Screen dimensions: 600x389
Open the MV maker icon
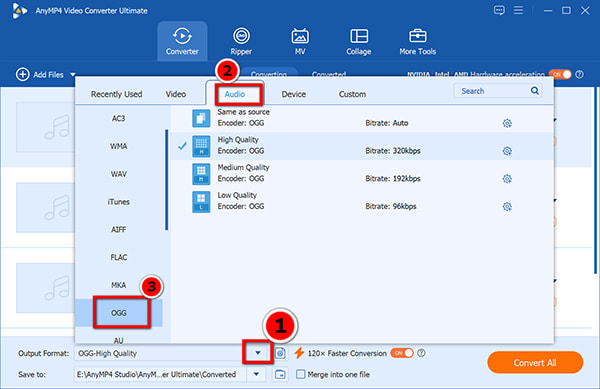(300, 37)
